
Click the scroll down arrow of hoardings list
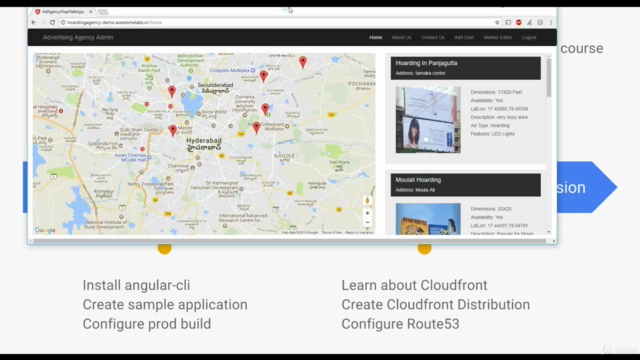(x=549, y=232)
